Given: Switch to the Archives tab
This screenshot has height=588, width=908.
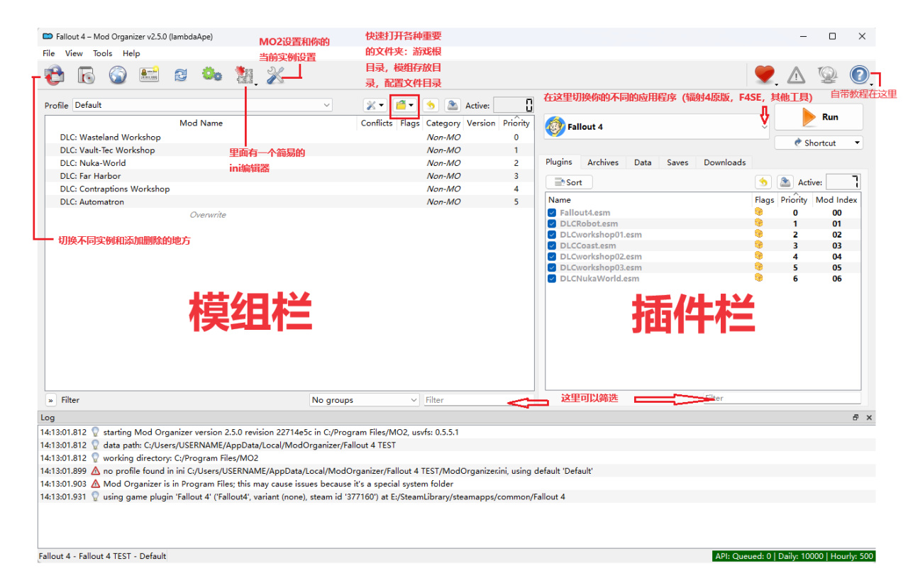Looking at the screenshot, I should 603,162.
